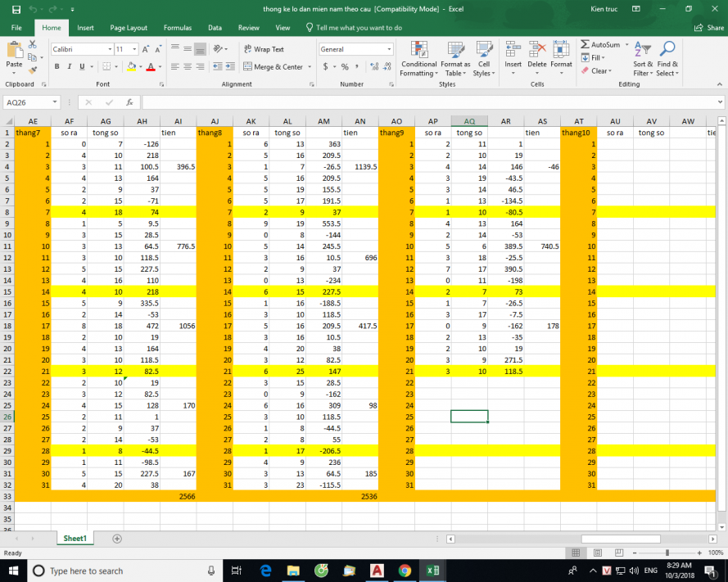
Task: Open the General number format dropdown
Action: click(388, 49)
